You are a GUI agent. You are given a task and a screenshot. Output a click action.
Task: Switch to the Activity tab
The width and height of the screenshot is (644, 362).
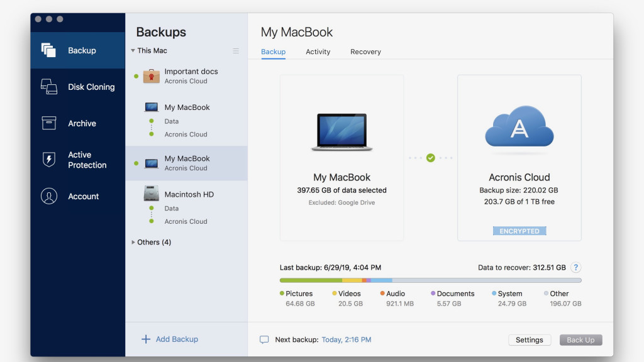(318, 52)
